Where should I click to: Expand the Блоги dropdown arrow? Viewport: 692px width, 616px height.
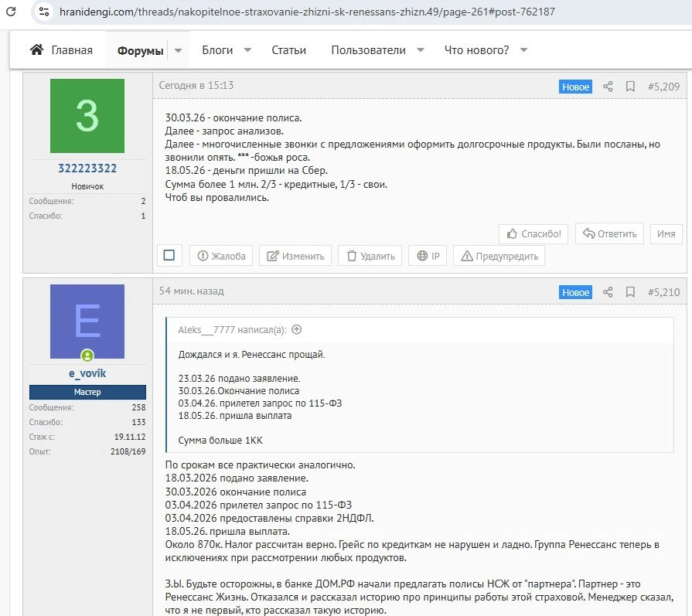tap(247, 50)
